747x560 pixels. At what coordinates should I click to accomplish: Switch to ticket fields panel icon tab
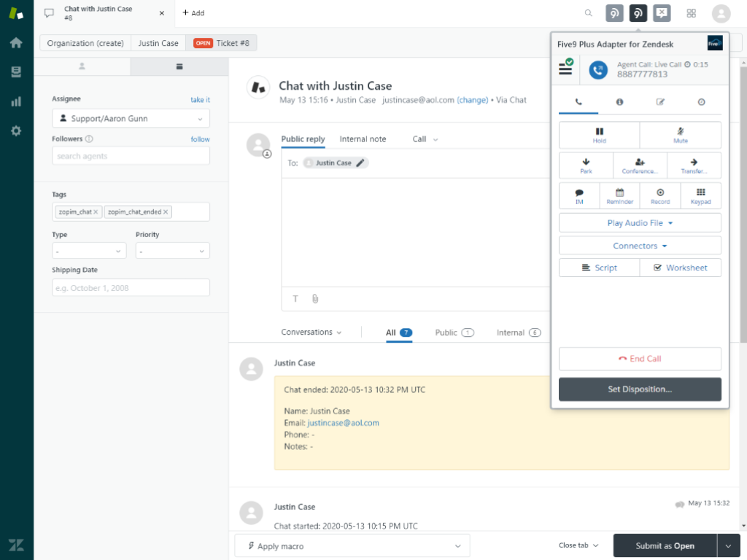coord(179,66)
